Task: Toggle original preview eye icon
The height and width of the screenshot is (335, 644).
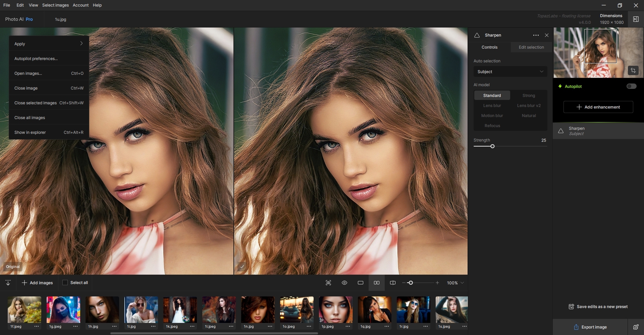Action: (x=344, y=283)
